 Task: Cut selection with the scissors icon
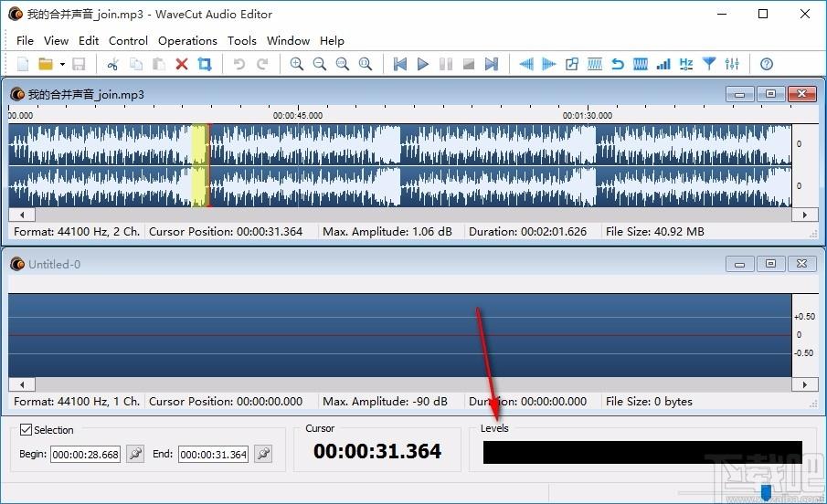pos(113,64)
